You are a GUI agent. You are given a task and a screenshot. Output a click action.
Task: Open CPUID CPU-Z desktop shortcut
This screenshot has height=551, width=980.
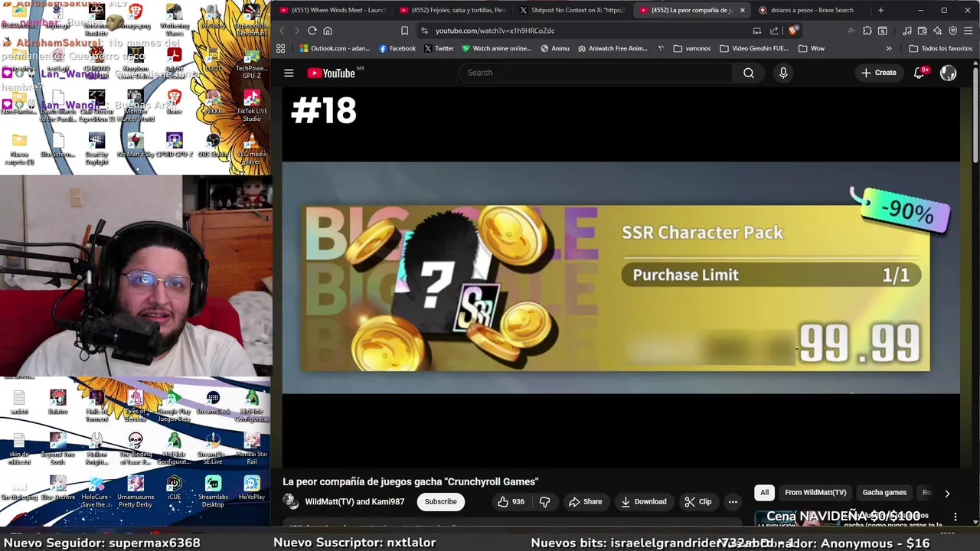coord(174,143)
